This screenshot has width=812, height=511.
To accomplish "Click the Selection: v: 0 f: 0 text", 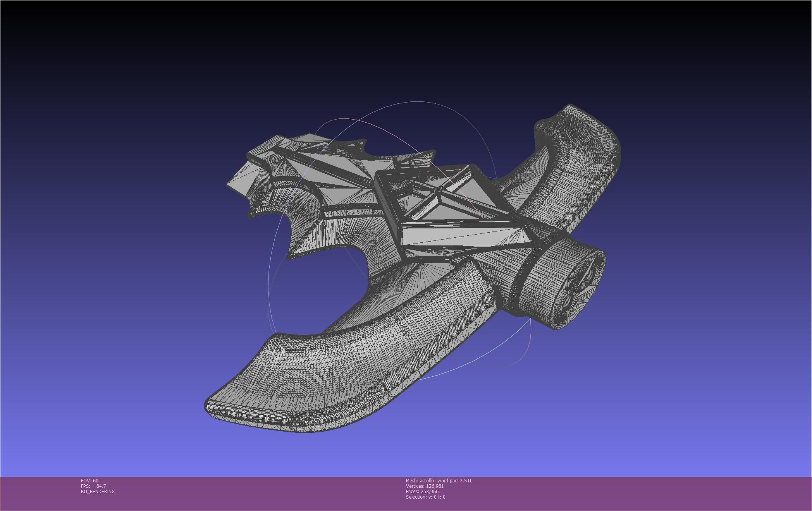I will [425, 497].
